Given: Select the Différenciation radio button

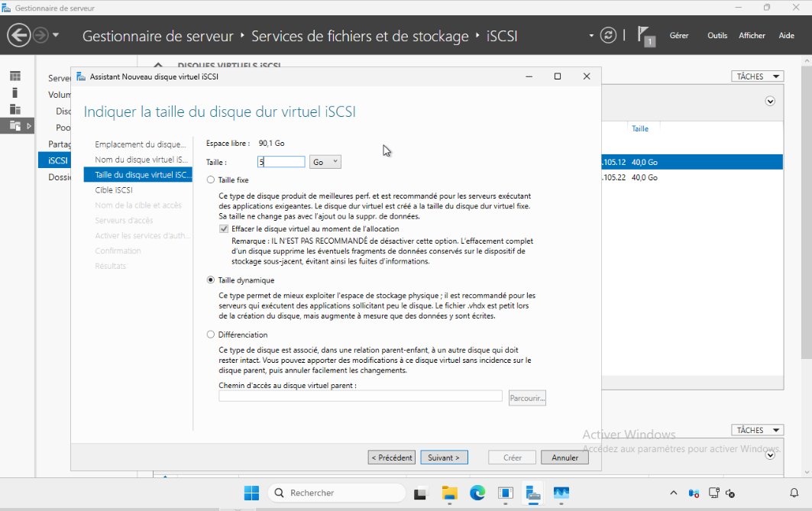Looking at the screenshot, I should click(x=211, y=335).
